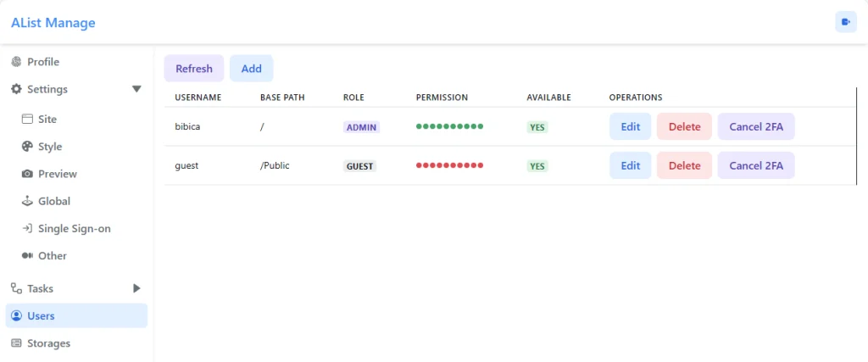Collapse the Settings submenu arrow
The width and height of the screenshot is (868, 362).
pos(136,89)
